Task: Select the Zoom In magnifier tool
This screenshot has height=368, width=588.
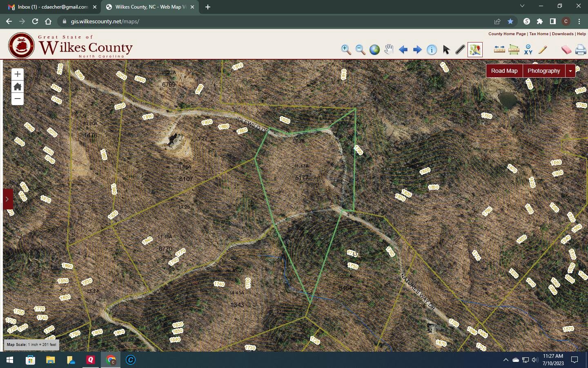Action: coord(346,49)
